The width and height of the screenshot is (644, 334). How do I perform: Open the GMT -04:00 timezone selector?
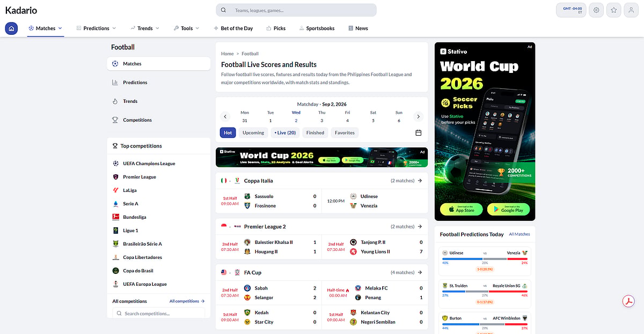pyautogui.click(x=572, y=10)
